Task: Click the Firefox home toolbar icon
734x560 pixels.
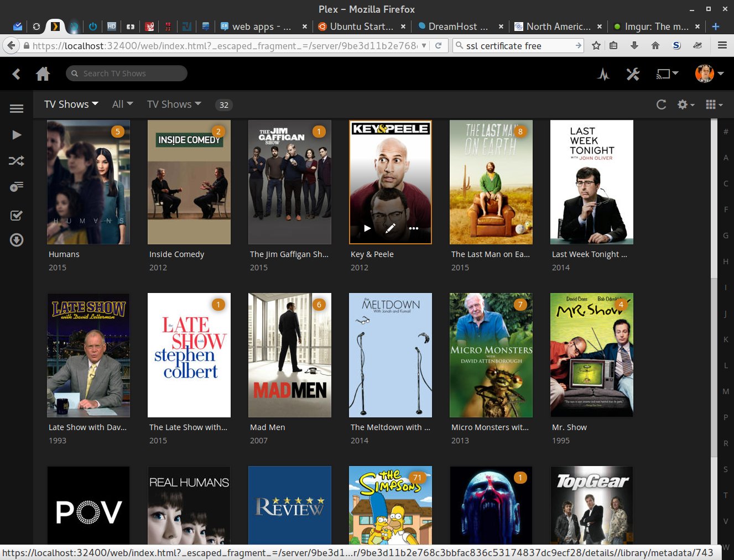Action: point(655,46)
